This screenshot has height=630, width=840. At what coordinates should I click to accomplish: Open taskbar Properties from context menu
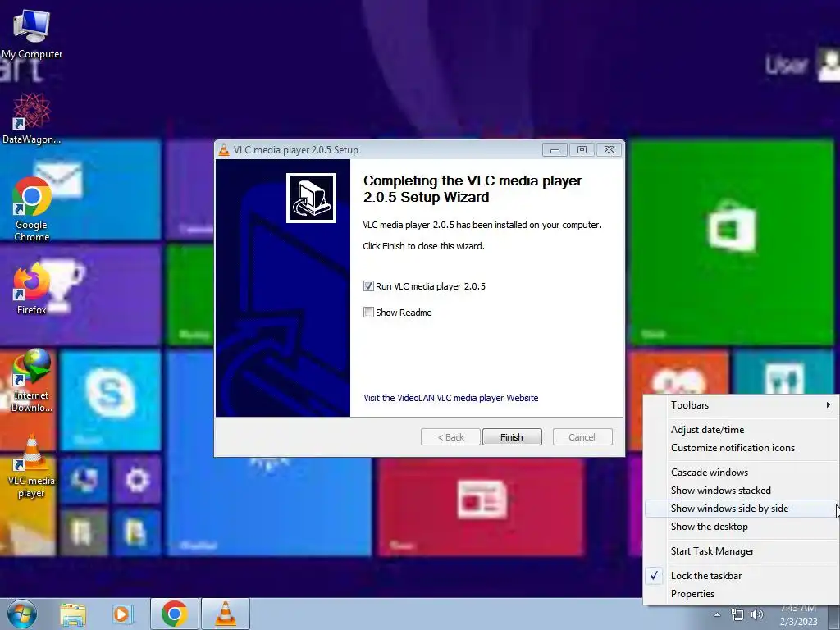point(741,594)
